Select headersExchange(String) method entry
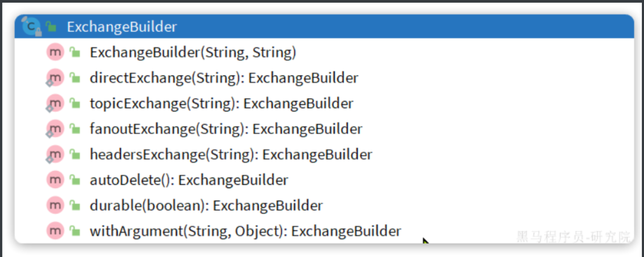Screen dimensions: 644x257 coord(231,155)
